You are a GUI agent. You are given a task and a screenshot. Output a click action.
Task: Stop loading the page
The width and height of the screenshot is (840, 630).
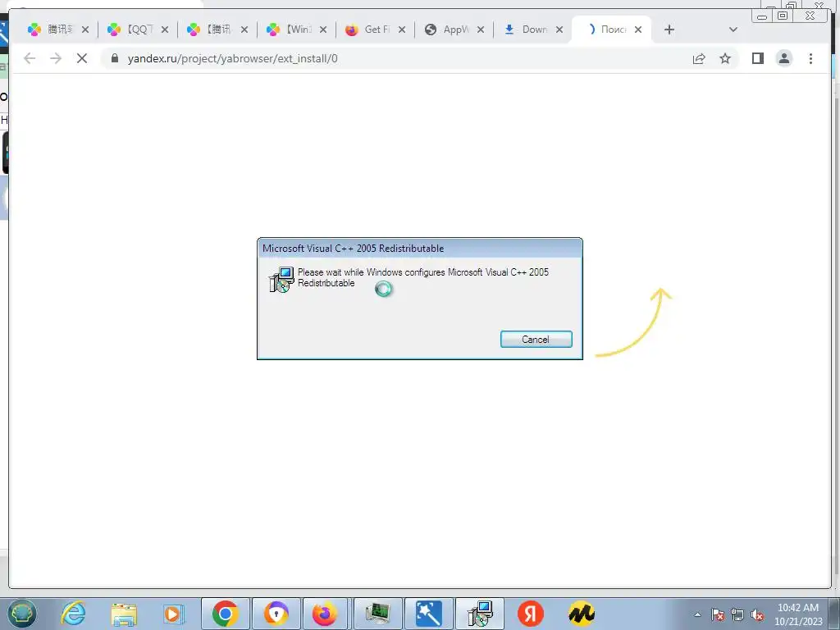coord(82,58)
